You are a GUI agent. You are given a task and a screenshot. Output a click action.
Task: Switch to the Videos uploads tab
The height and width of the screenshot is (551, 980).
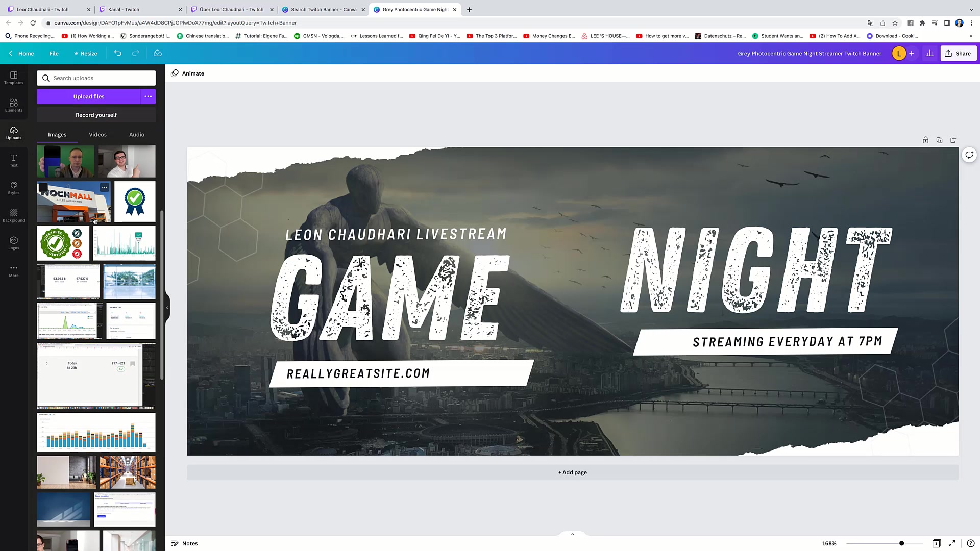[97, 135]
